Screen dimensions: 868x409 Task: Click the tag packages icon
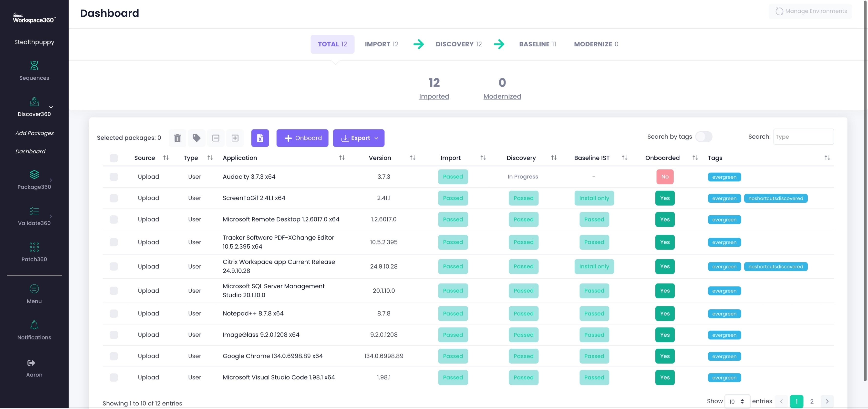point(196,138)
